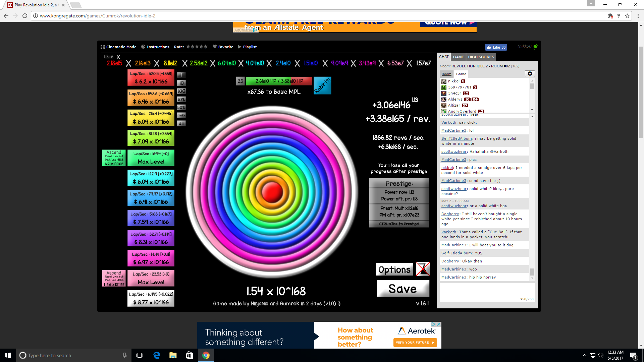
Task: Open Altizar profile in user list
Action: [454, 105]
